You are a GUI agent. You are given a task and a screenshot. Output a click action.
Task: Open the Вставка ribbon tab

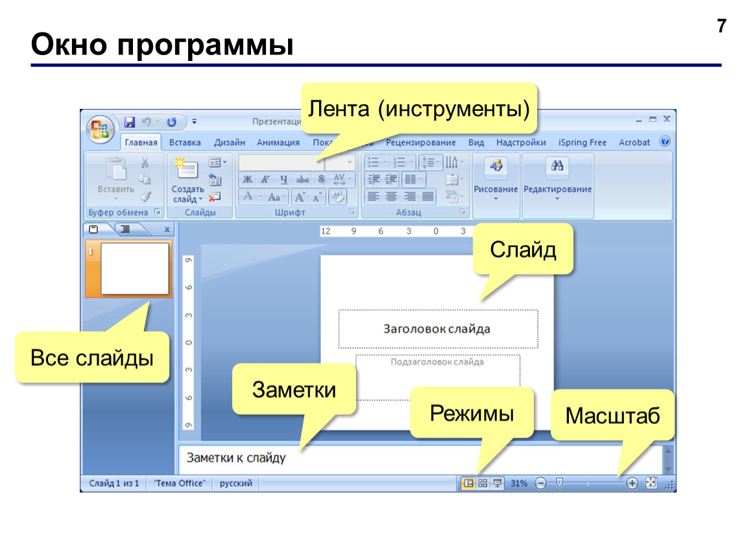pyautogui.click(x=185, y=142)
